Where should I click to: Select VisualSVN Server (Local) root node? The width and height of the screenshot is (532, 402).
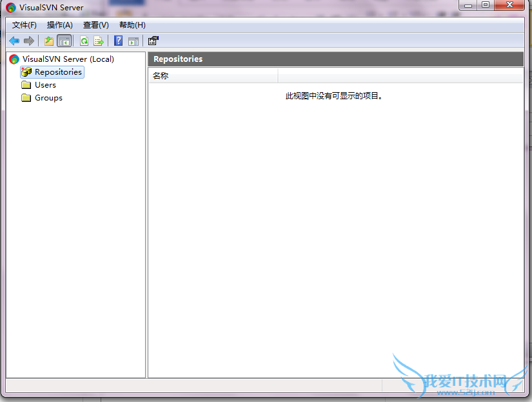(68, 59)
